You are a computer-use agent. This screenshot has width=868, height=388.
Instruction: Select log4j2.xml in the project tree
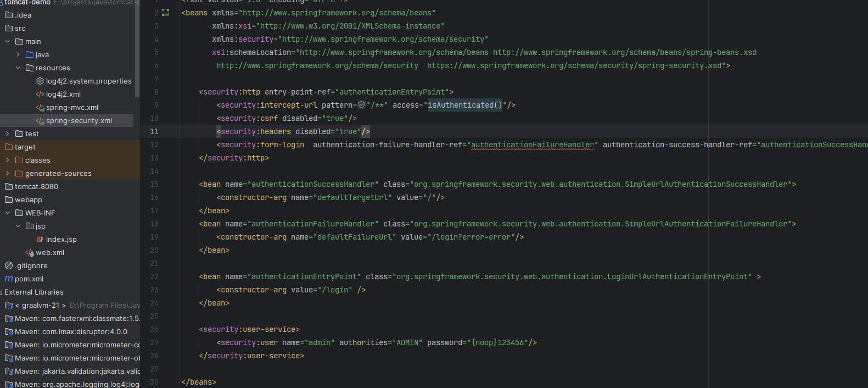point(63,94)
